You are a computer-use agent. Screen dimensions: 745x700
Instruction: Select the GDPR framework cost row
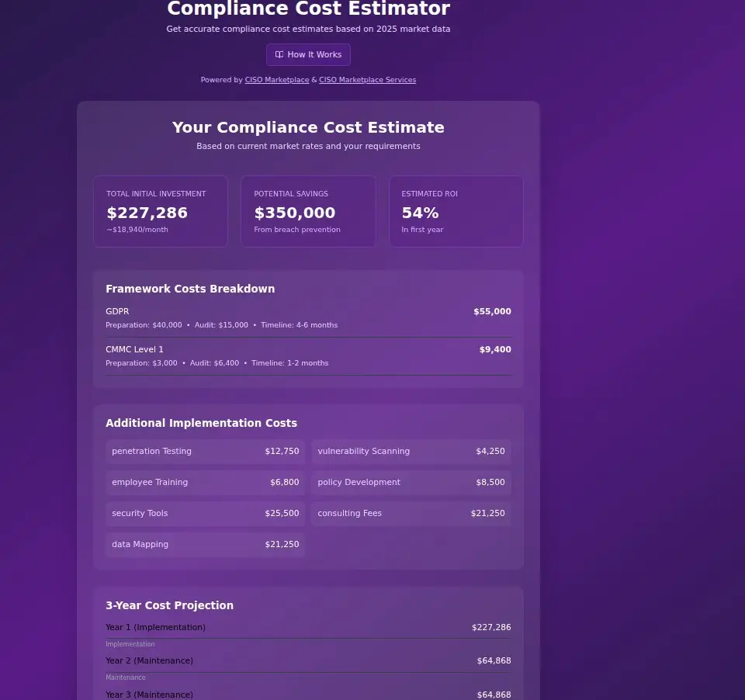pos(308,317)
